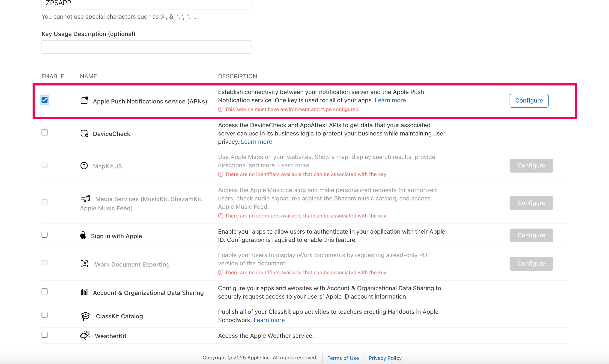Open the DeviceCheck Learn more link
Screen dimensions: 609x364
(x=256, y=142)
